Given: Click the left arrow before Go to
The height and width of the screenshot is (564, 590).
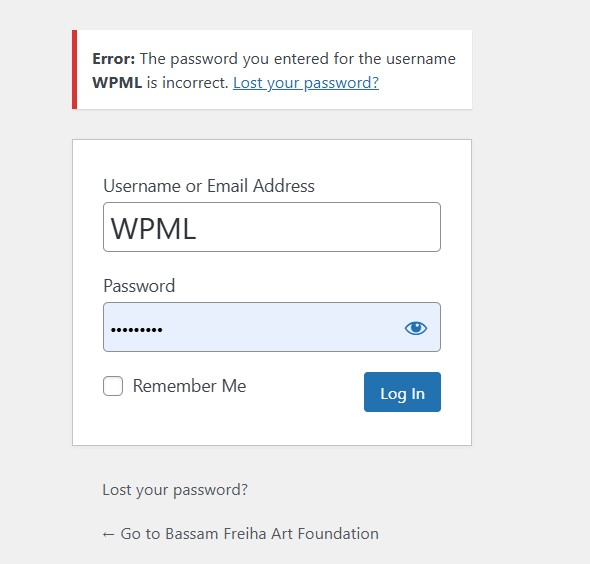Looking at the screenshot, I should tap(108, 534).
